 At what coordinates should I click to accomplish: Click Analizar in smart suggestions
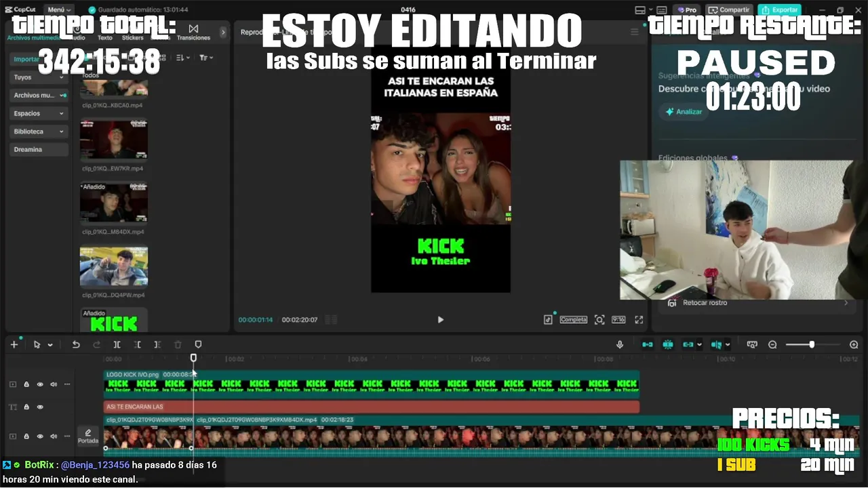point(684,111)
